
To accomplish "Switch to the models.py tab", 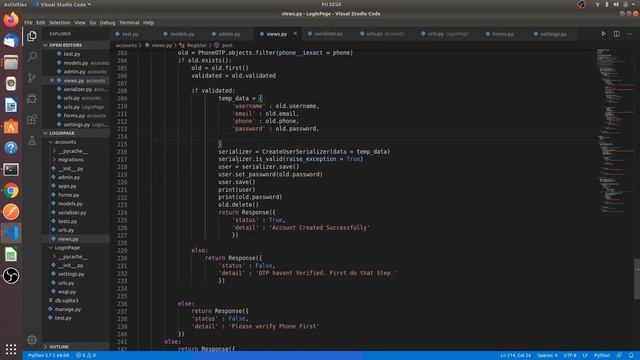I will [x=182, y=34].
